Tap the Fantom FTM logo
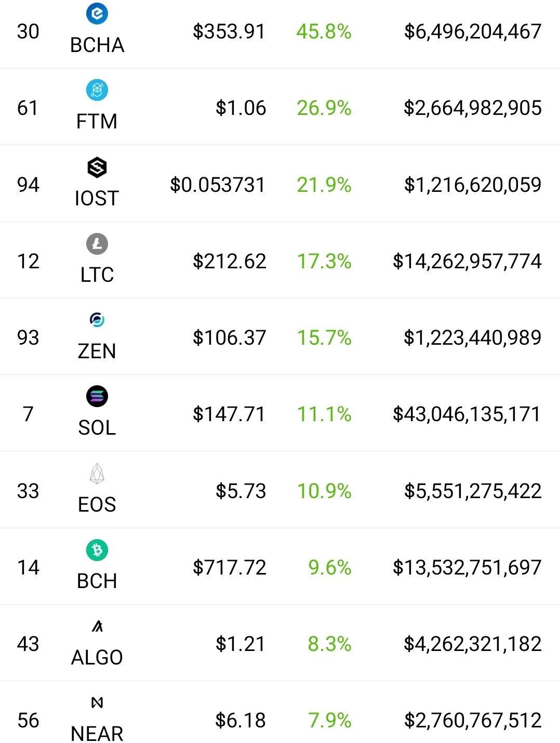 97,90
